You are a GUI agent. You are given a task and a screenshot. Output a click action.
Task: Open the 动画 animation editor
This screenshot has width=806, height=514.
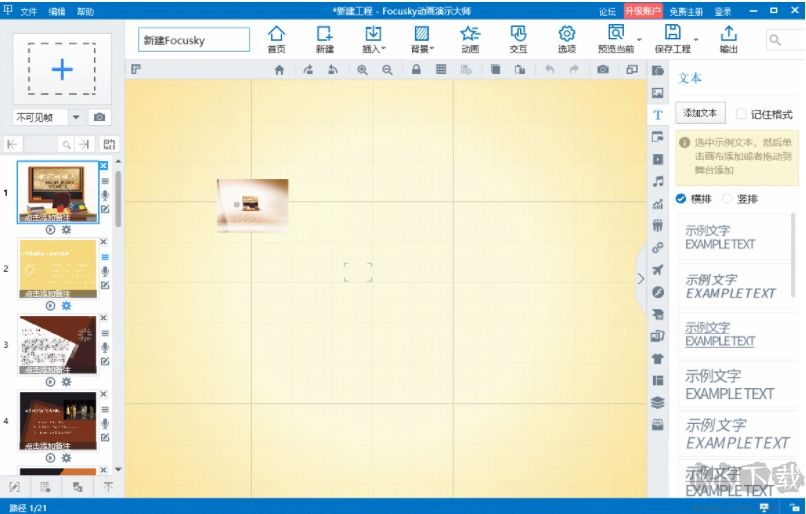tap(470, 39)
